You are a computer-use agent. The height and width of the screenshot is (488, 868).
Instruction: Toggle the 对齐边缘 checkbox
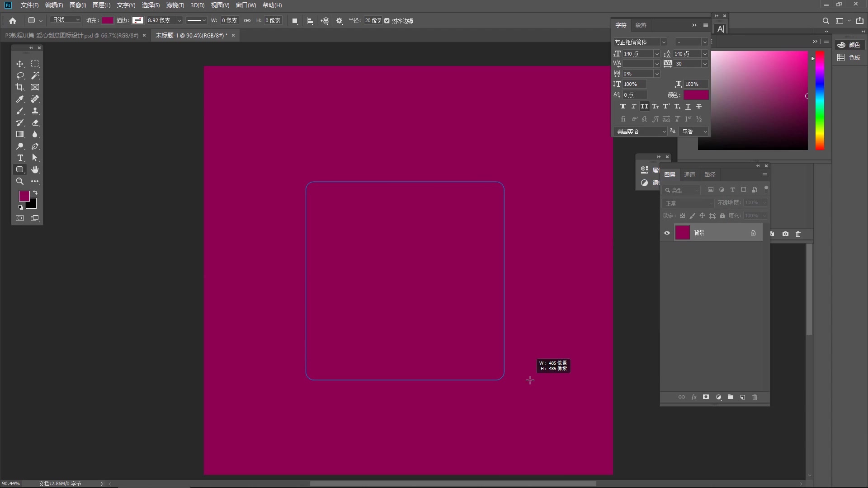[x=387, y=21]
